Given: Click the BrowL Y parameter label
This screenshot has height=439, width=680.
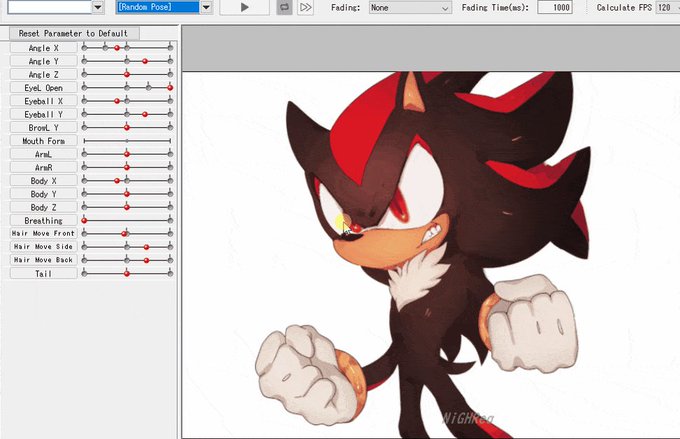Looking at the screenshot, I should coord(43,128).
